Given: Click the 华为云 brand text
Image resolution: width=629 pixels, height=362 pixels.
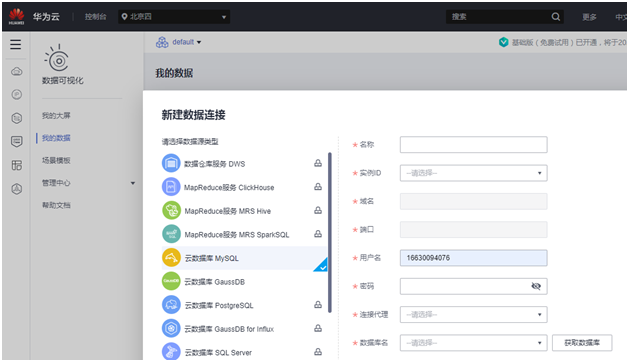Looking at the screenshot, I should (46, 17).
